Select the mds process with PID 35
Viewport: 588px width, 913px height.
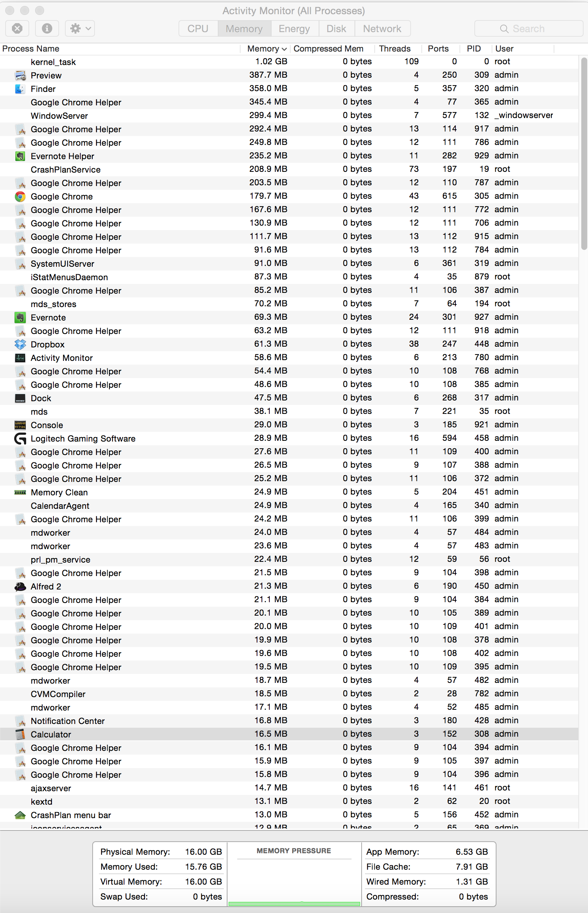coord(39,412)
